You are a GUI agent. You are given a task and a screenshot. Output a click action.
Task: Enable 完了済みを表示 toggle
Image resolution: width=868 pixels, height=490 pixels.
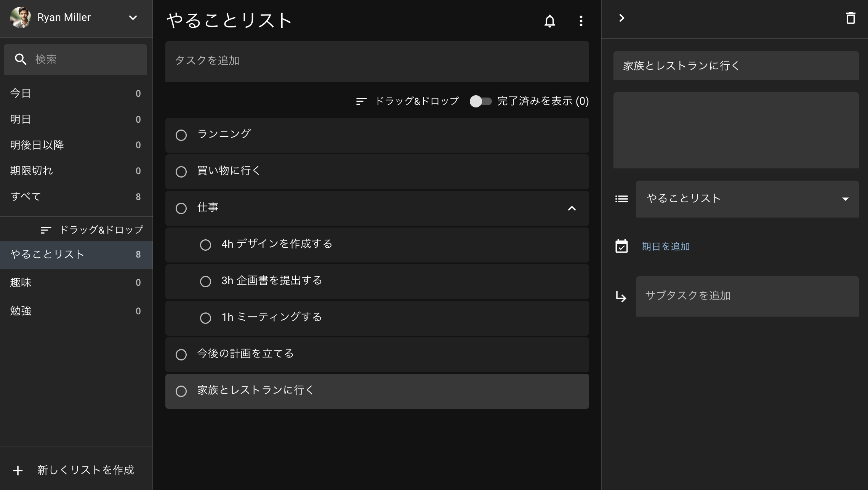point(481,101)
